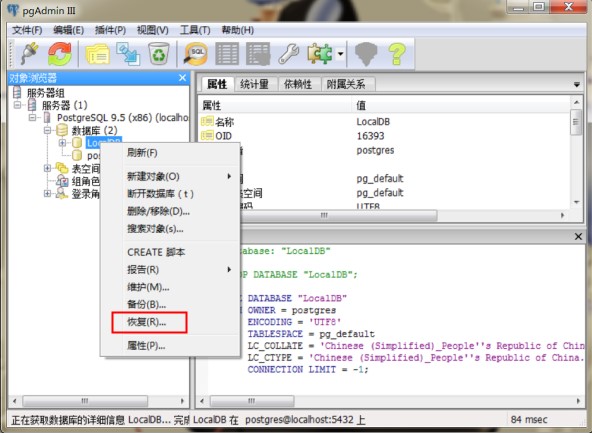Open the 工具(T) menu
The height and width of the screenshot is (433, 592).
coord(195,30)
